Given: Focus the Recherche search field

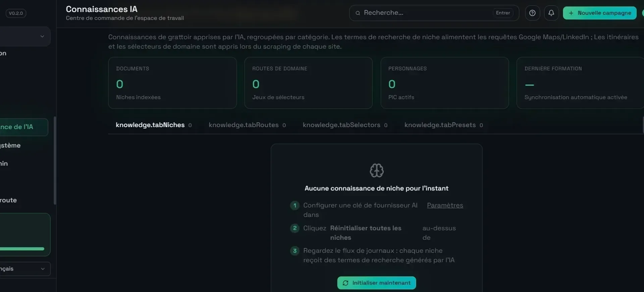Looking at the screenshot, I should coord(434,13).
